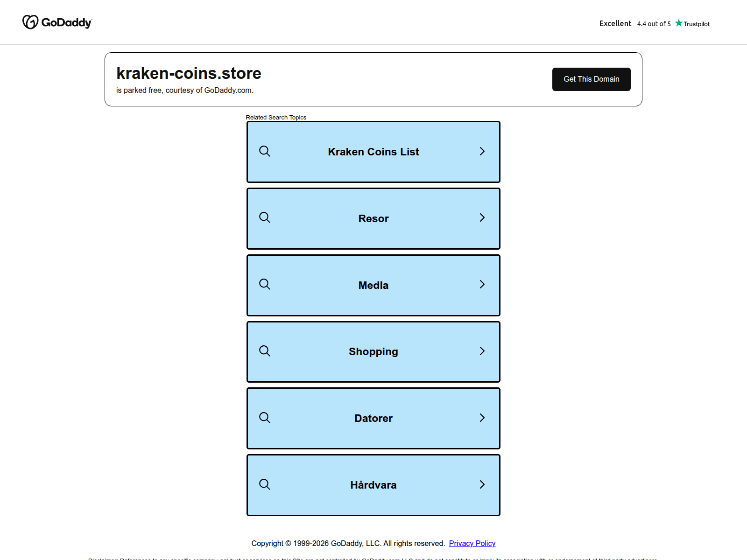Viewport: 747px width, 560px height.
Task: Click the Get This Domain button
Action: (591, 79)
